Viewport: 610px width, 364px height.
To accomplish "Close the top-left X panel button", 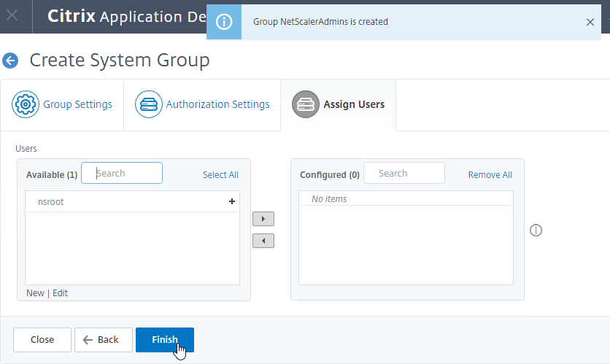I will [x=12, y=15].
